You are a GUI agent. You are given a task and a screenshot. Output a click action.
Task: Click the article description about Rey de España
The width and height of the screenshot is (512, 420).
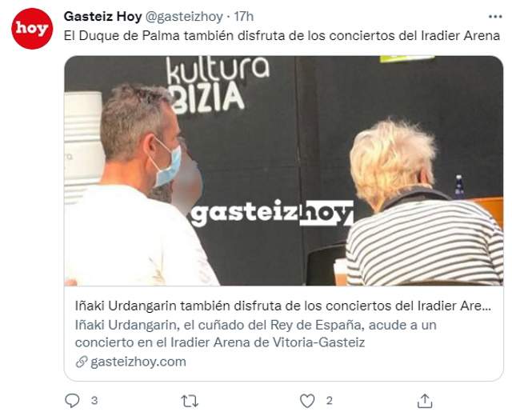pos(256,334)
